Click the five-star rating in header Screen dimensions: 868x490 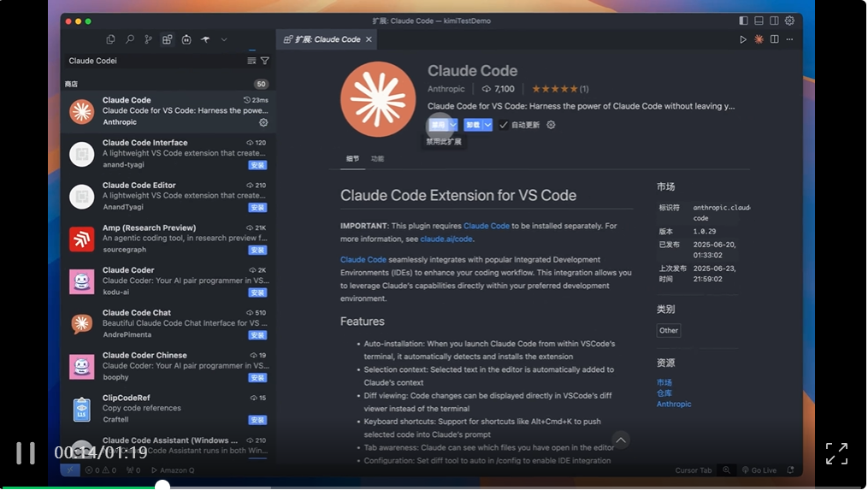[555, 89]
